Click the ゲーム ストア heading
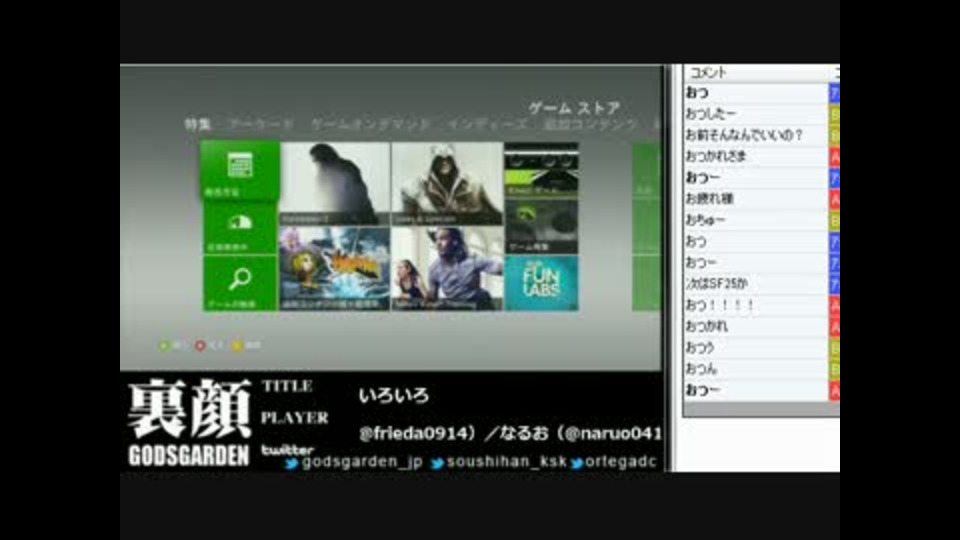This screenshot has width=960, height=540. 574,108
